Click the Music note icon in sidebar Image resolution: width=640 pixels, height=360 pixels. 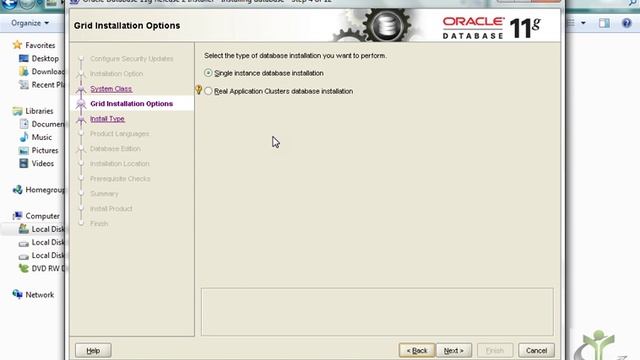(x=24, y=137)
